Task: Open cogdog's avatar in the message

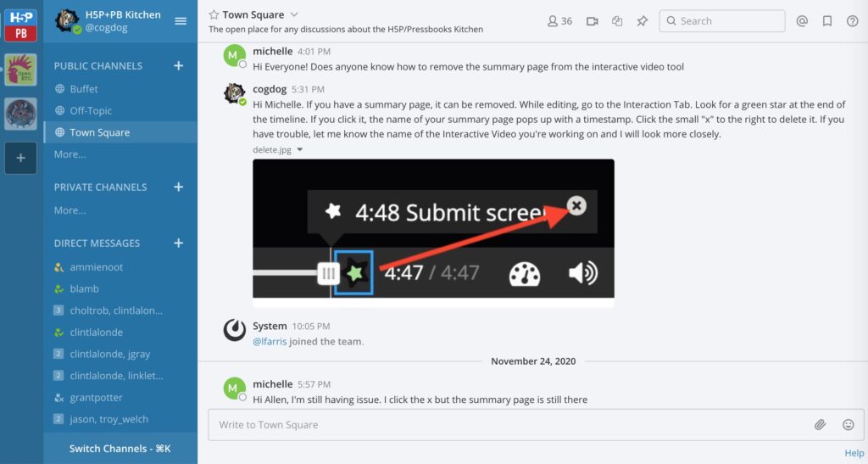Action: click(234, 93)
